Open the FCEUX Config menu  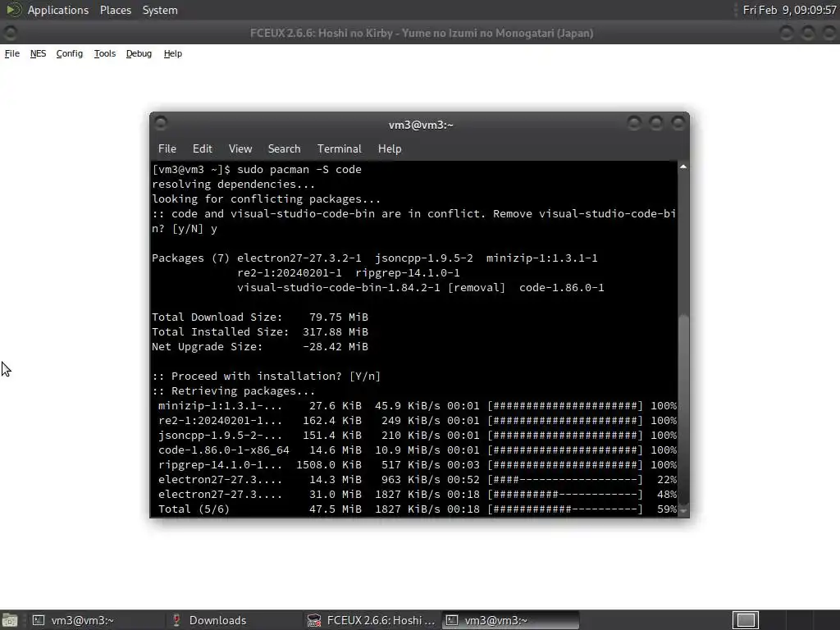click(70, 53)
